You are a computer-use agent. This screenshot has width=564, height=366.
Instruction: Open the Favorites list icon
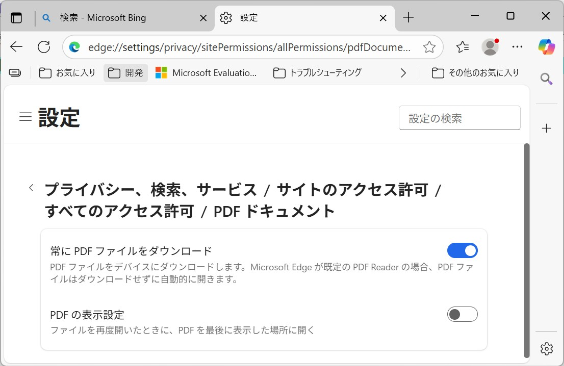[x=462, y=47]
